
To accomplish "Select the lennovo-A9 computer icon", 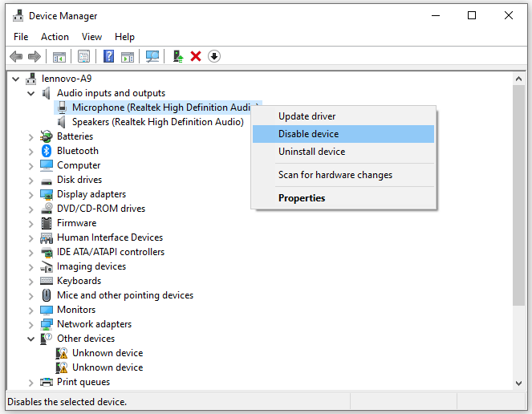I will click(30, 79).
